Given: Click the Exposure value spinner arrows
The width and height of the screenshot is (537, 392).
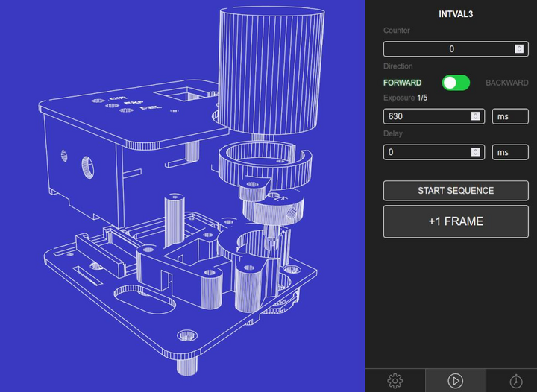Looking at the screenshot, I should pos(475,116).
